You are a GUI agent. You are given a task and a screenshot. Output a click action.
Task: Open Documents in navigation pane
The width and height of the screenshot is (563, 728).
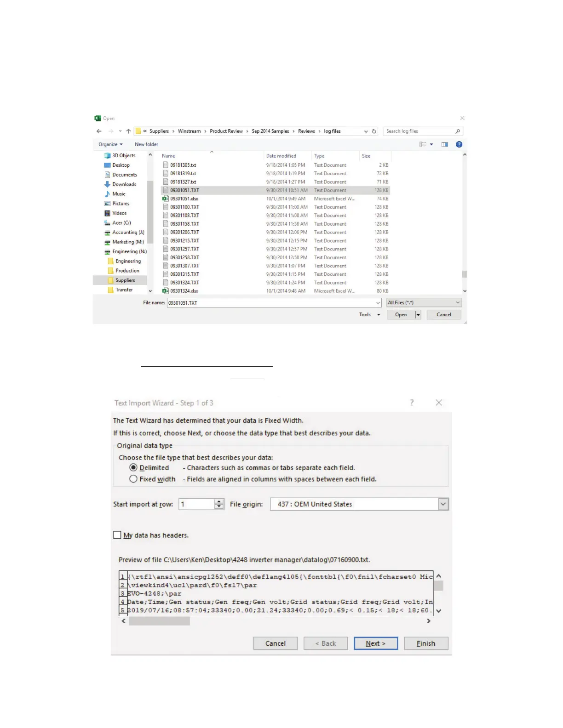(121, 175)
